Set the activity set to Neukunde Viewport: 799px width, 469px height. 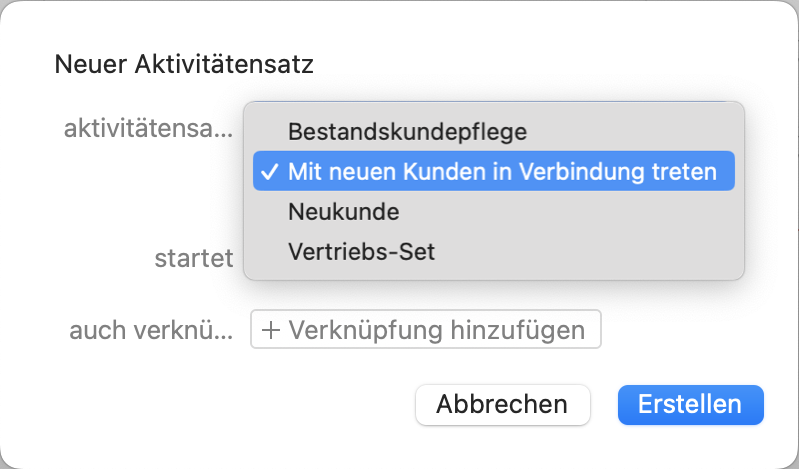click(344, 212)
